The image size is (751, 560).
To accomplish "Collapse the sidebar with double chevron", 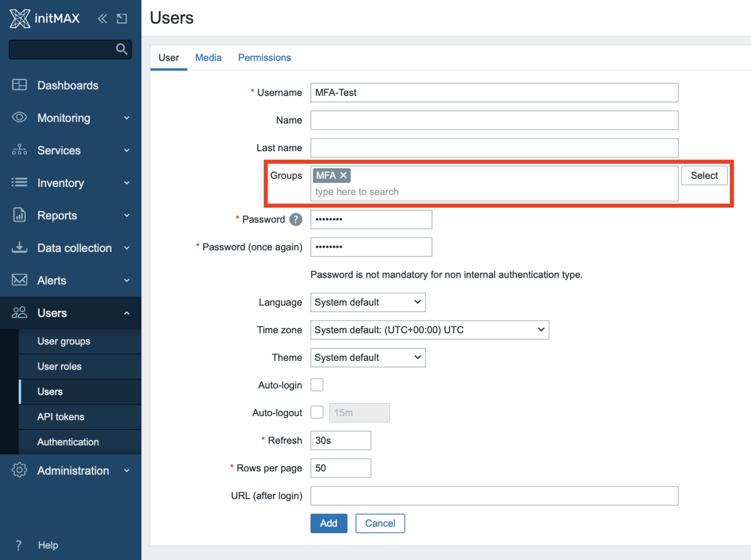I will click(x=102, y=18).
